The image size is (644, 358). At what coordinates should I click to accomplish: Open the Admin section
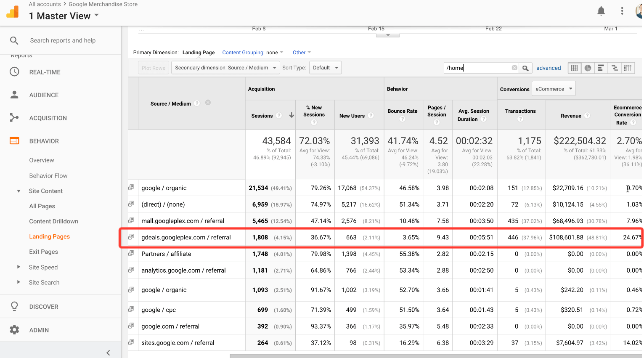point(39,330)
